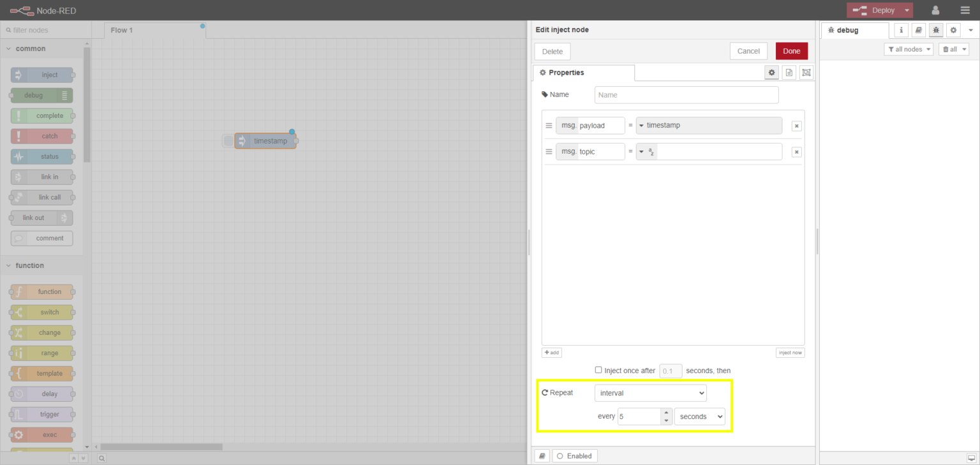Open node description editor icon
This screenshot has width=980, height=465.
click(x=789, y=73)
